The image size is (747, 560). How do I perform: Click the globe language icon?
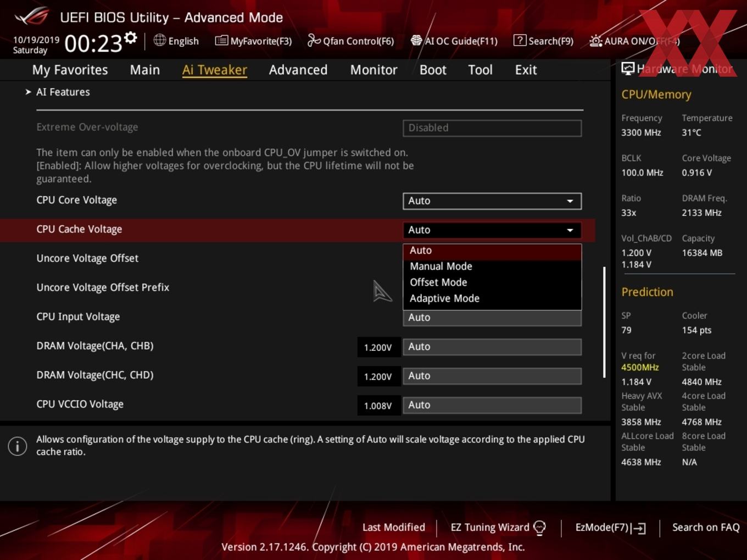(159, 40)
